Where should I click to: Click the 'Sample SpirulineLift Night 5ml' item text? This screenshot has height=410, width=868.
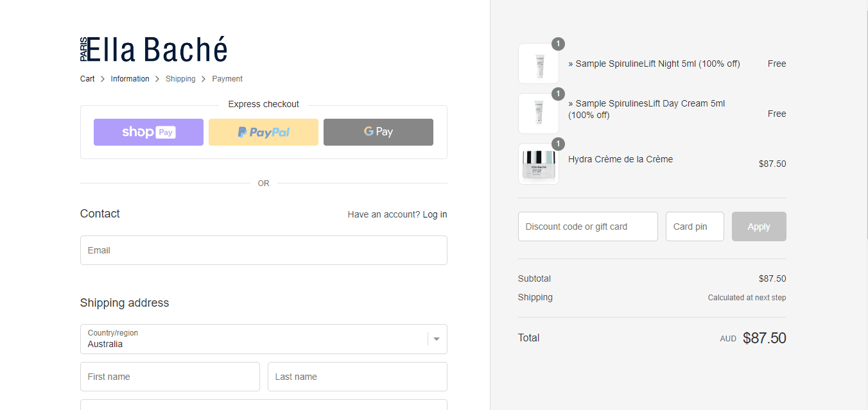pyautogui.click(x=654, y=64)
